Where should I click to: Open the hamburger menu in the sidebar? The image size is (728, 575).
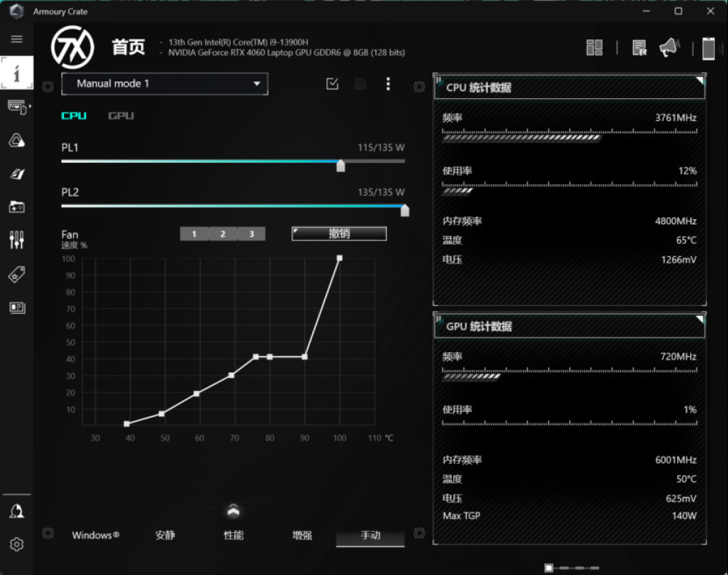(17, 39)
